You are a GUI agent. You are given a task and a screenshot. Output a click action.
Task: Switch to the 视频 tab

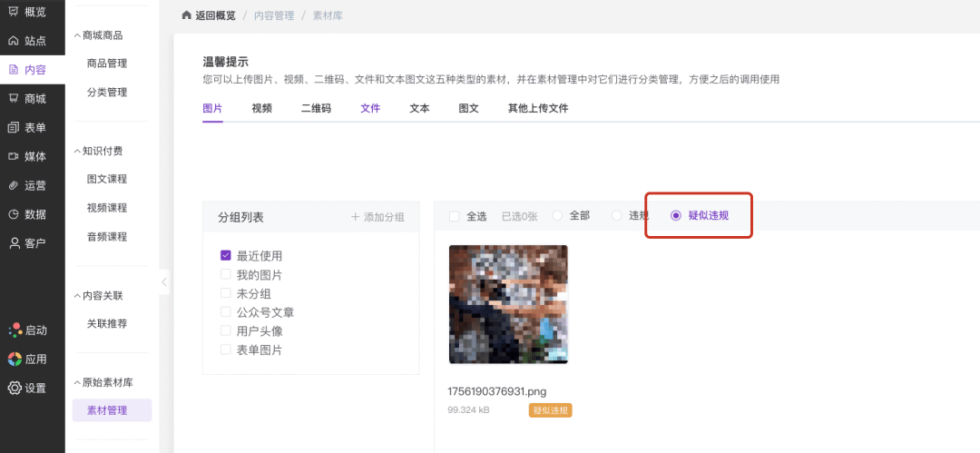coord(262,108)
